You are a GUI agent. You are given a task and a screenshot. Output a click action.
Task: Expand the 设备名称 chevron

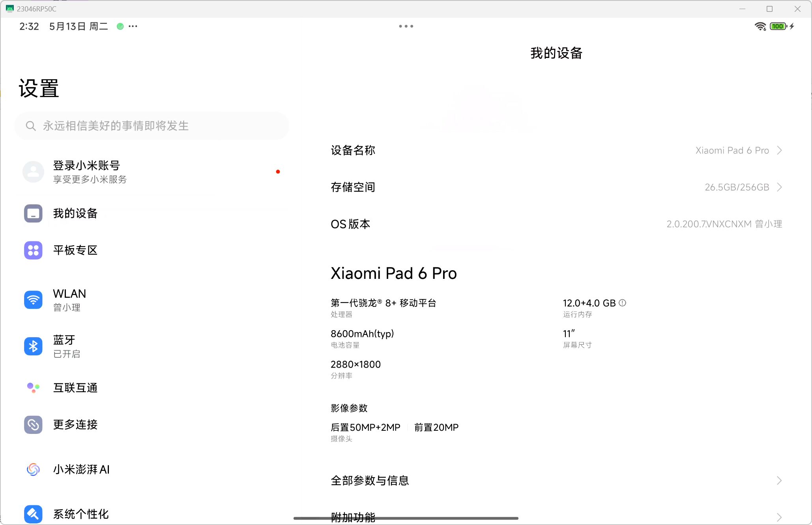[x=779, y=150]
